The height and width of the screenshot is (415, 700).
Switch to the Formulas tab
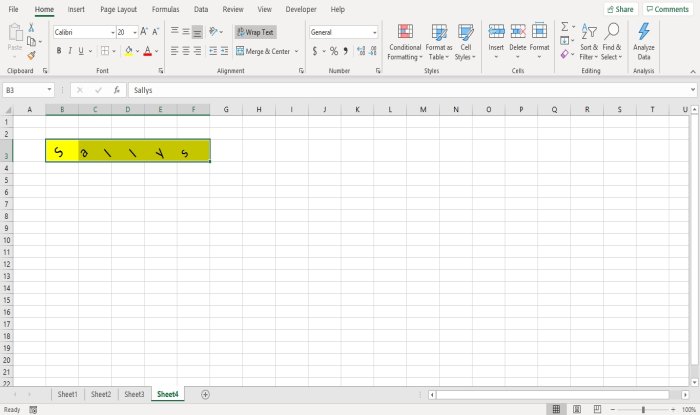click(x=165, y=9)
